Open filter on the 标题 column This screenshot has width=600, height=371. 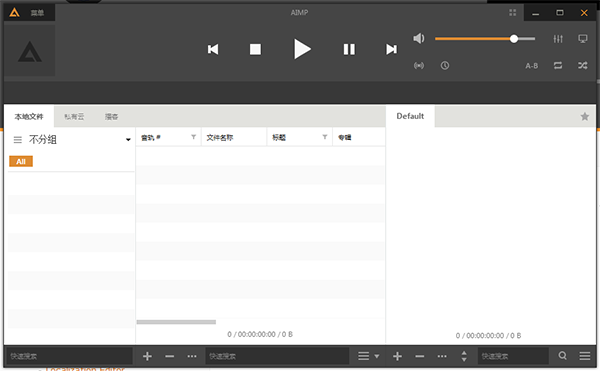pyautogui.click(x=324, y=137)
